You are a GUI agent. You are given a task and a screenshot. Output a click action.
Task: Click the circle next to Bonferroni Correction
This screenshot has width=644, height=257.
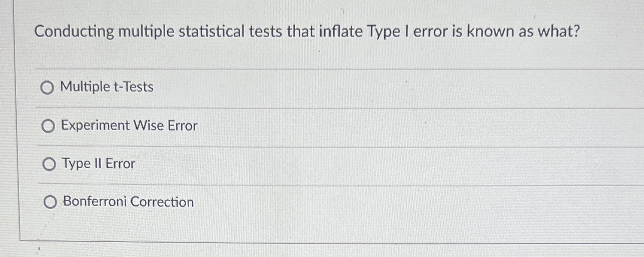[50, 203]
